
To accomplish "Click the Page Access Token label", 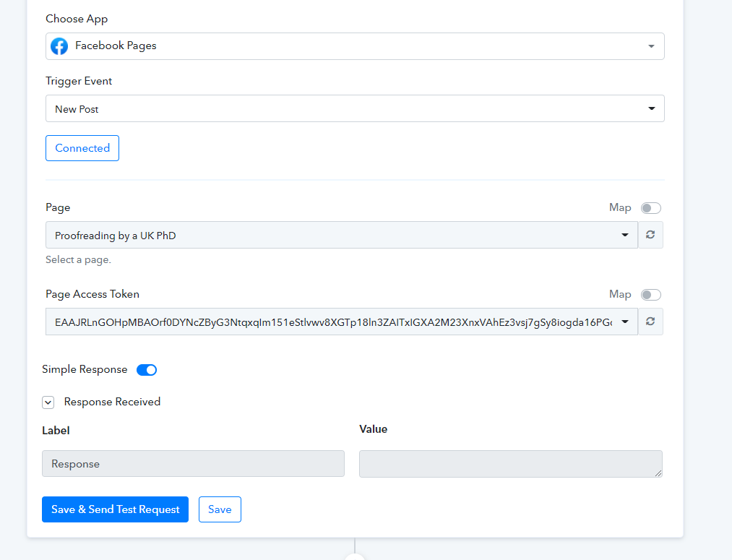I will [x=92, y=294].
